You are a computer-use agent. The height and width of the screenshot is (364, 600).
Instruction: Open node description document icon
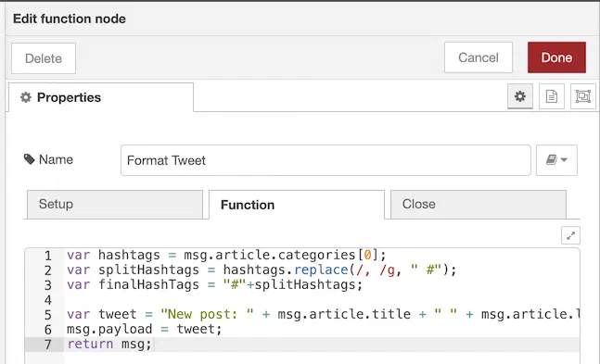[552, 96]
